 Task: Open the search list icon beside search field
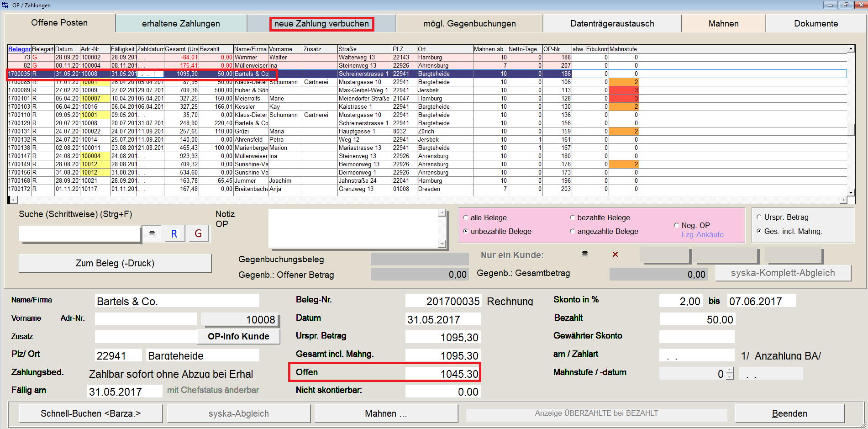[x=152, y=233]
